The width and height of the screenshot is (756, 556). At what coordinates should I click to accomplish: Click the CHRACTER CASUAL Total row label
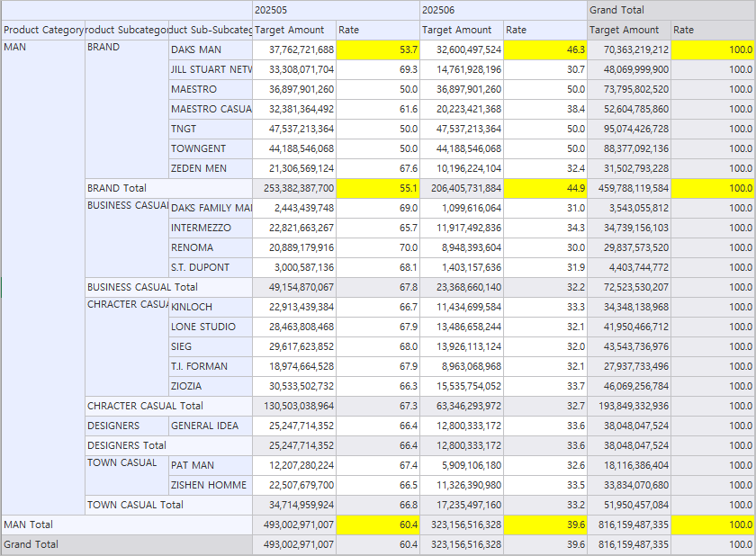[169, 405]
